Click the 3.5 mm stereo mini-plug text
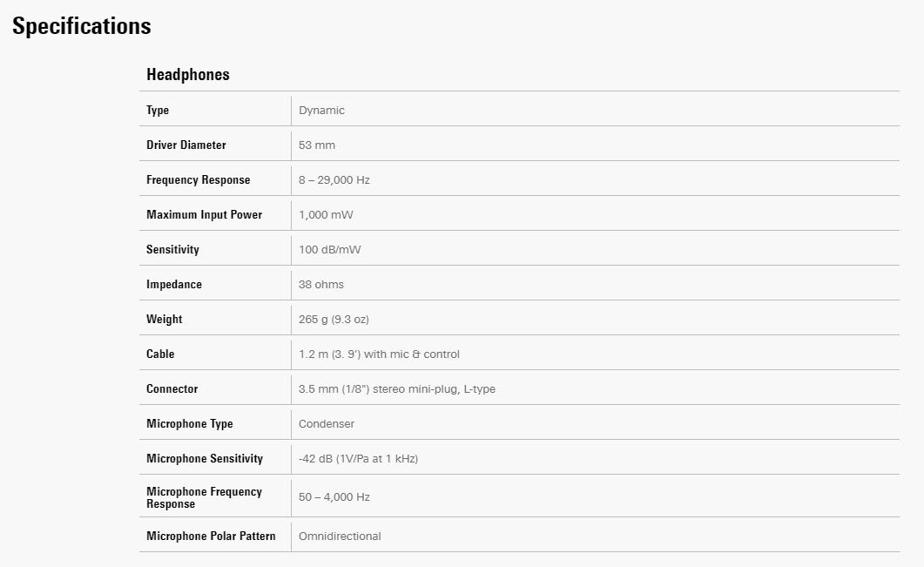Viewport: 924px width, 567px height. (396, 389)
